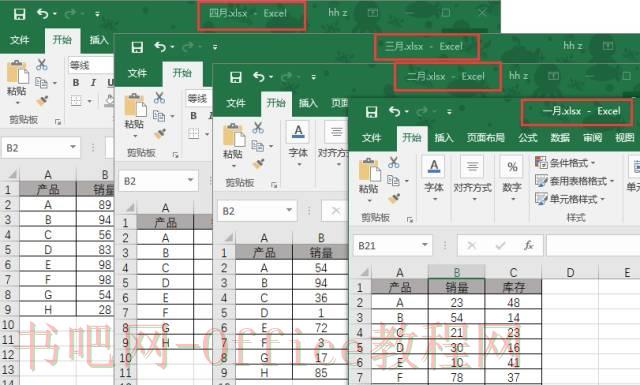
Task: Save the 四月.xlsx workbook with Save icon
Action: 19,14
